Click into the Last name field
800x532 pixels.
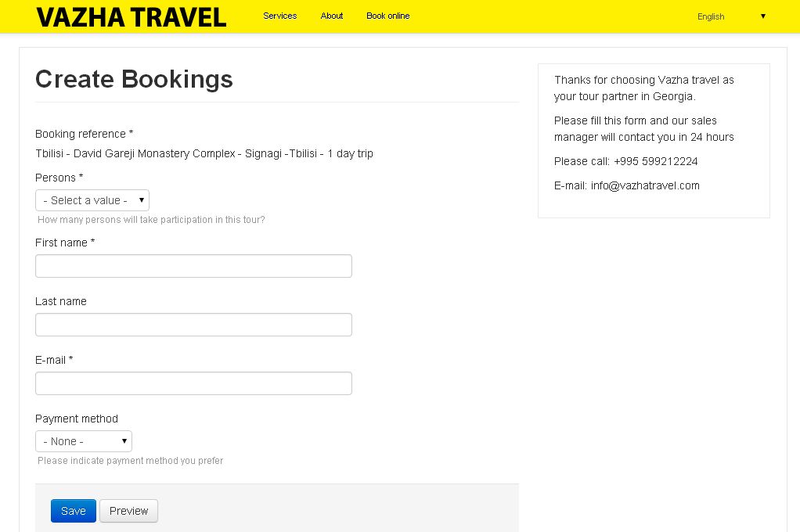[x=193, y=325]
